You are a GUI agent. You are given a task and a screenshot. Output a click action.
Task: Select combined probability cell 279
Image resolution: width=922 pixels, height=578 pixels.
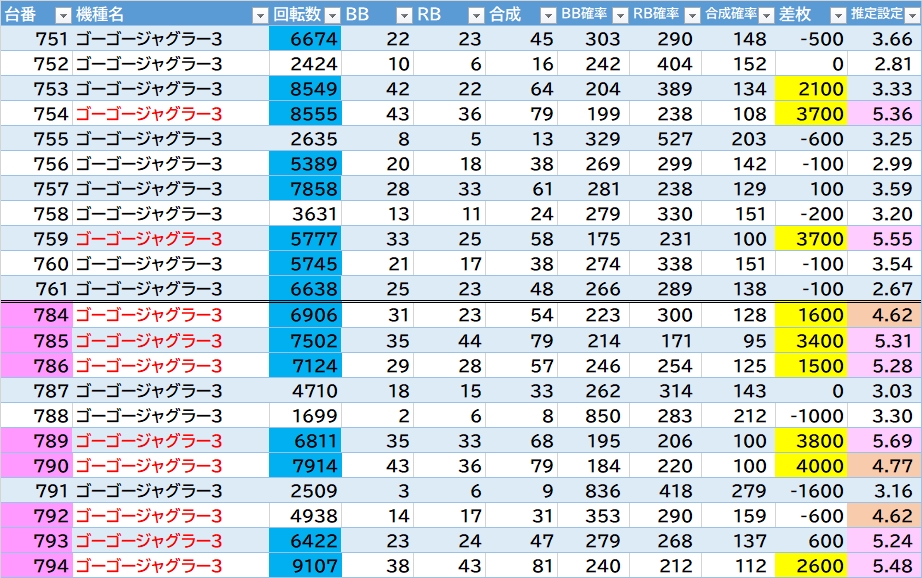click(738, 490)
